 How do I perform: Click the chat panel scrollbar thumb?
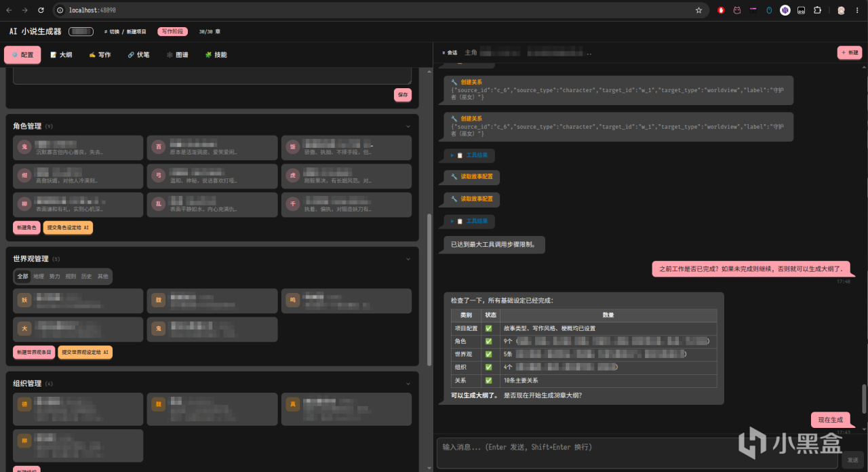864,398
